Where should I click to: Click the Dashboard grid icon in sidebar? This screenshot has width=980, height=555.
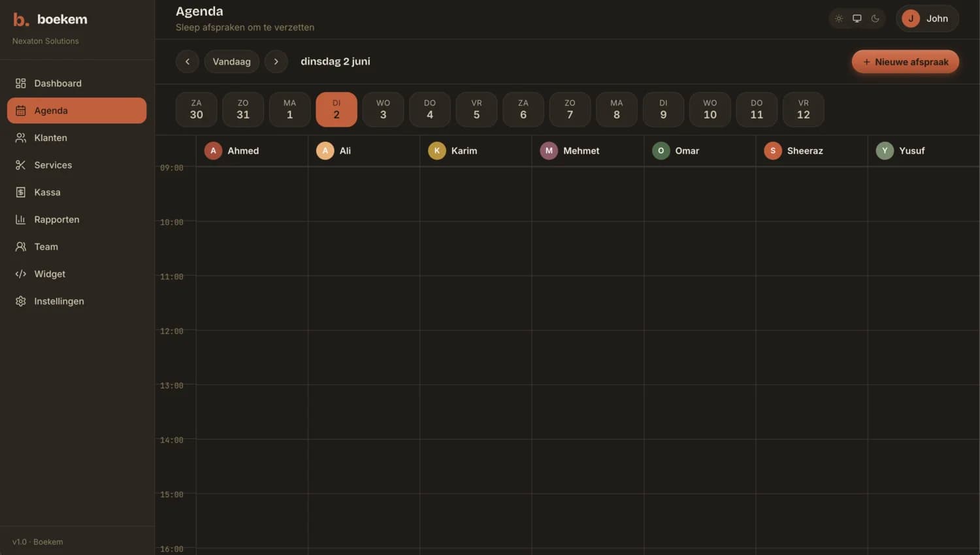[21, 84]
